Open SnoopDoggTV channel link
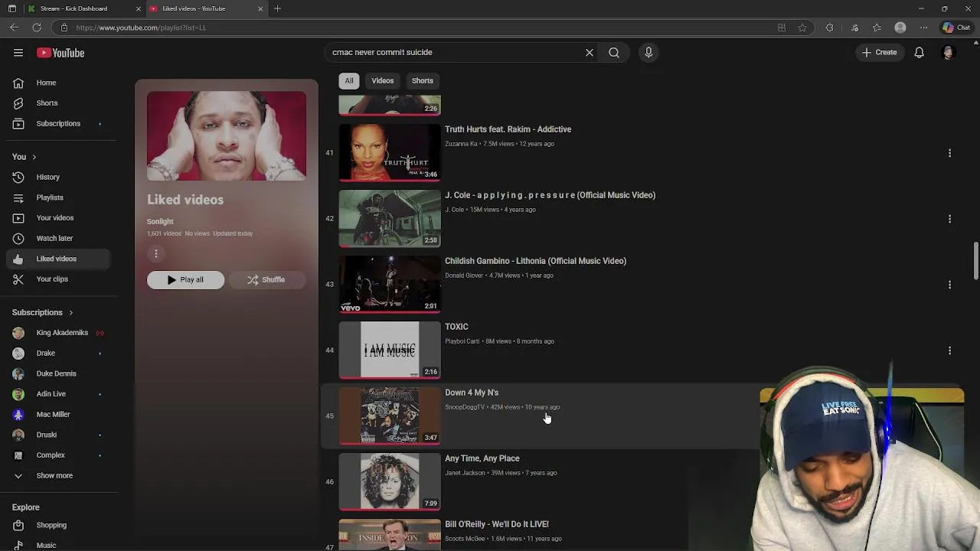980x551 pixels. 465,407
